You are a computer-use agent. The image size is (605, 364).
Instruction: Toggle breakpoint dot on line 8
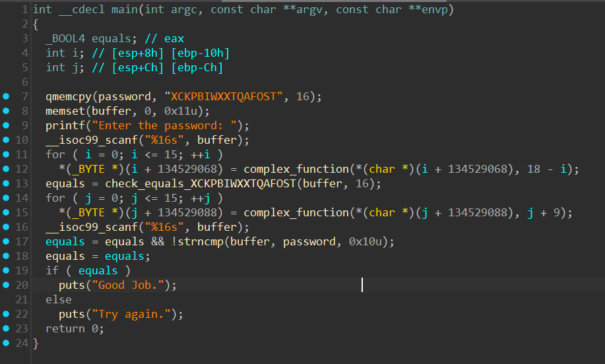[x=6, y=111]
